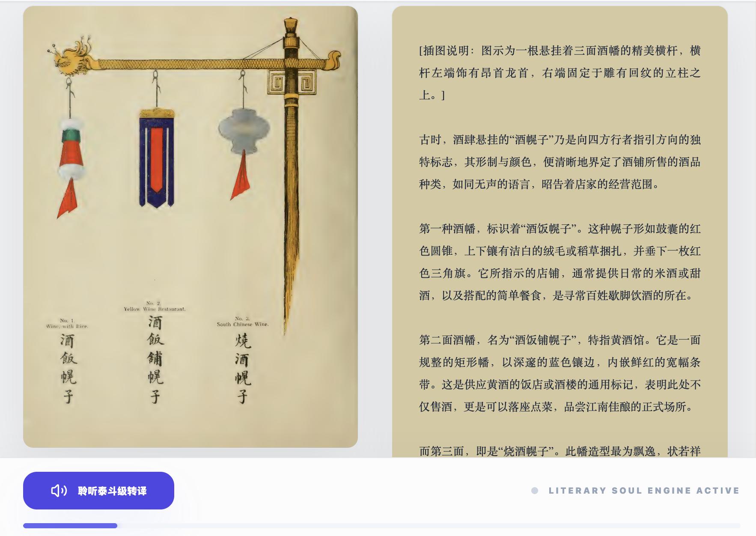The width and height of the screenshot is (756, 536).
Task: Click the 插图说明 illustration note paragraph
Action: 560,73
